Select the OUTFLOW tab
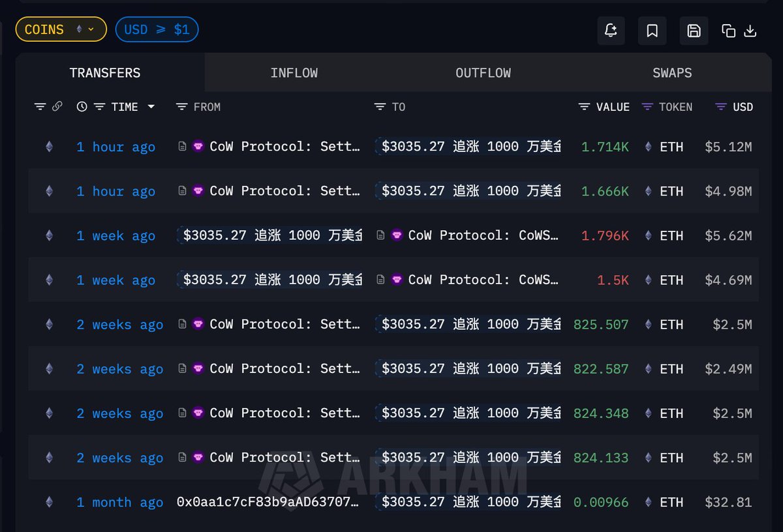 (483, 73)
